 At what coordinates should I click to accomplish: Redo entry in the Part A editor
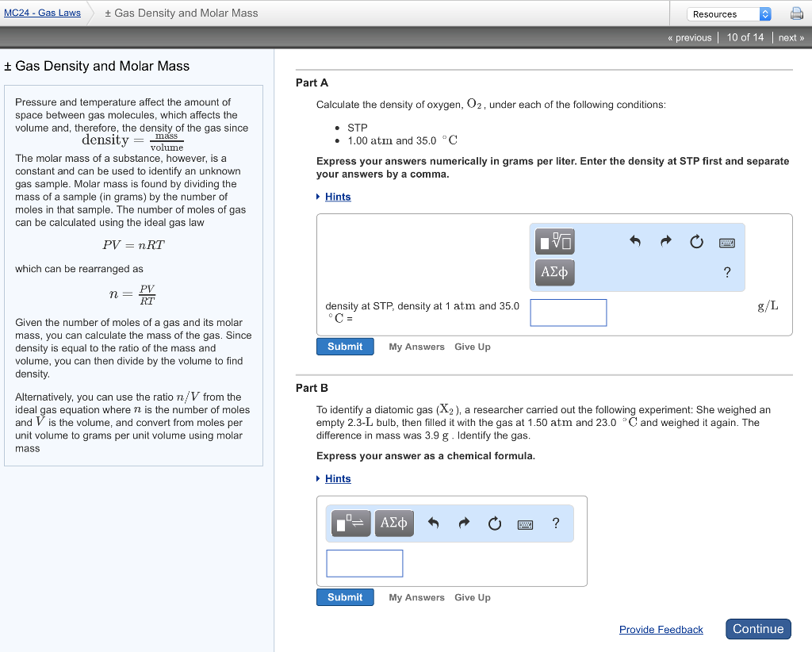(668, 242)
